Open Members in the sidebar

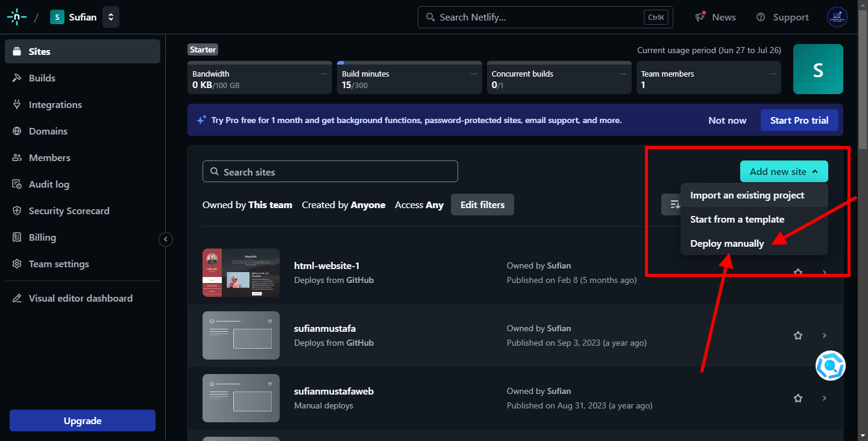(83, 157)
